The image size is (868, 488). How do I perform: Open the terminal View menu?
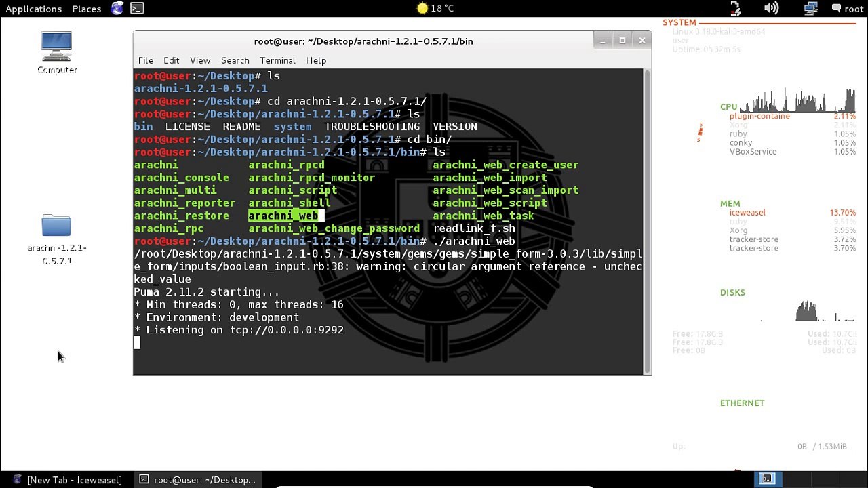tap(200, 60)
